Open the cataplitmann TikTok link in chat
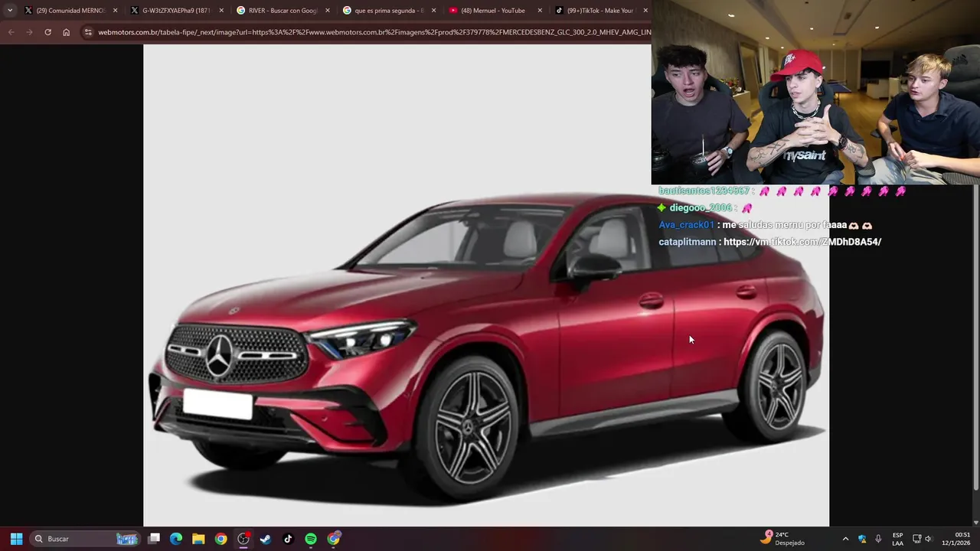 click(802, 242)
